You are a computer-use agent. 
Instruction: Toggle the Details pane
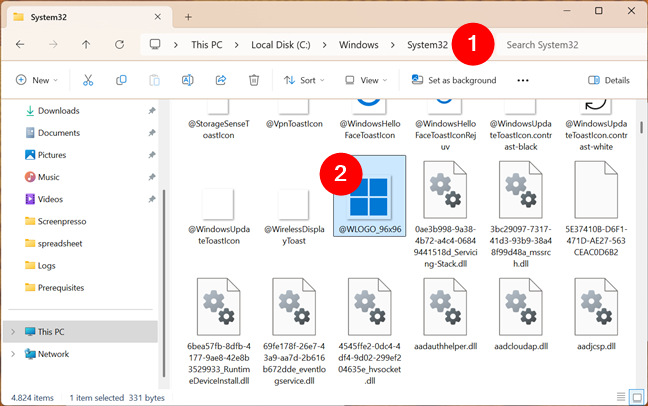608,80
